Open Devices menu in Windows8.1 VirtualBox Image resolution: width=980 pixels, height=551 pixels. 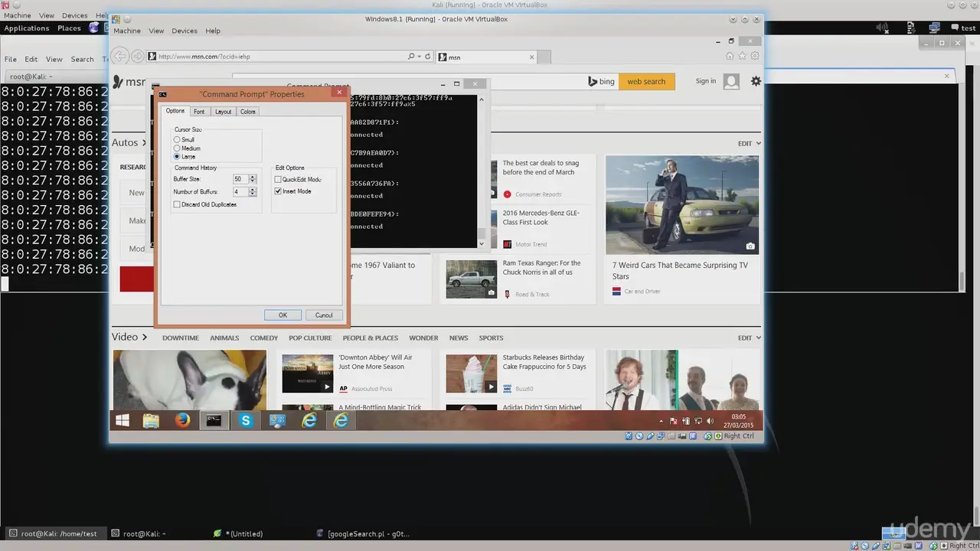pos(185,31)
